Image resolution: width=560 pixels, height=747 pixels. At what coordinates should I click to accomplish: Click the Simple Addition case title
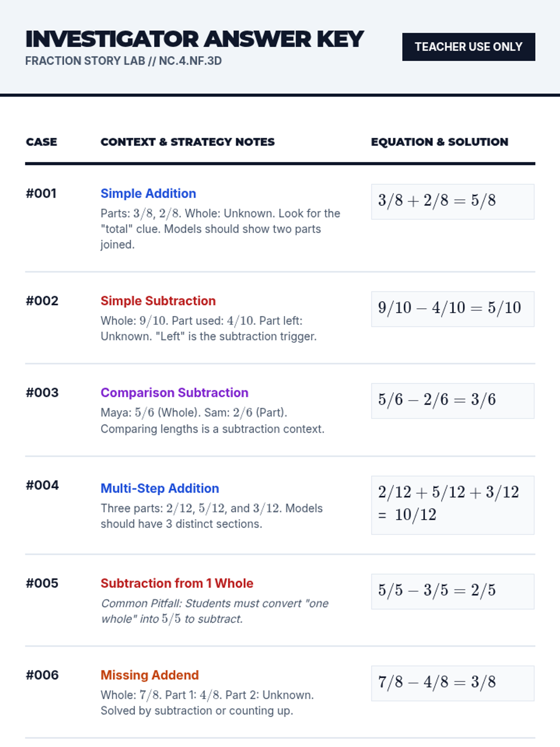[148, 193]
